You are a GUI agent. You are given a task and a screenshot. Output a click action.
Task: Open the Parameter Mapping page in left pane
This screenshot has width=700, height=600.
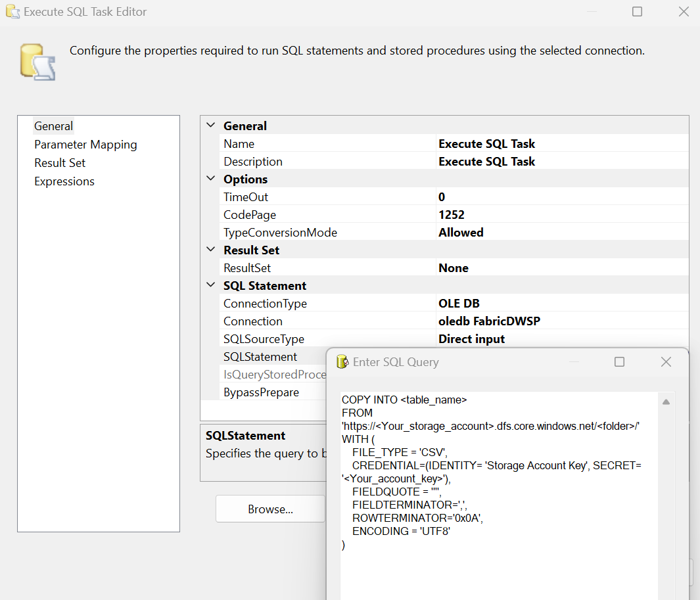(x=85, y=145)
